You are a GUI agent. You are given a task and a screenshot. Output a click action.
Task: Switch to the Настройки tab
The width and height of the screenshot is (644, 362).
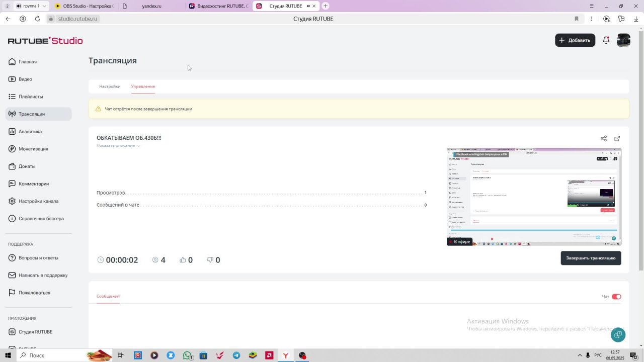click(x=110, y=86)
